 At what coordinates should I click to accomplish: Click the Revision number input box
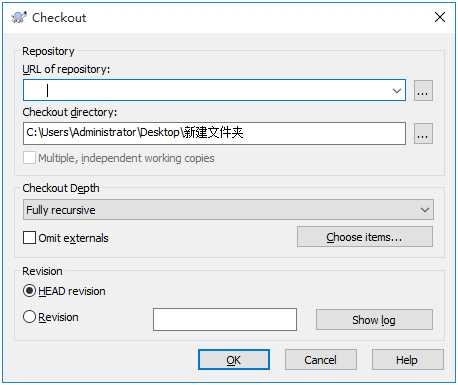225,319
